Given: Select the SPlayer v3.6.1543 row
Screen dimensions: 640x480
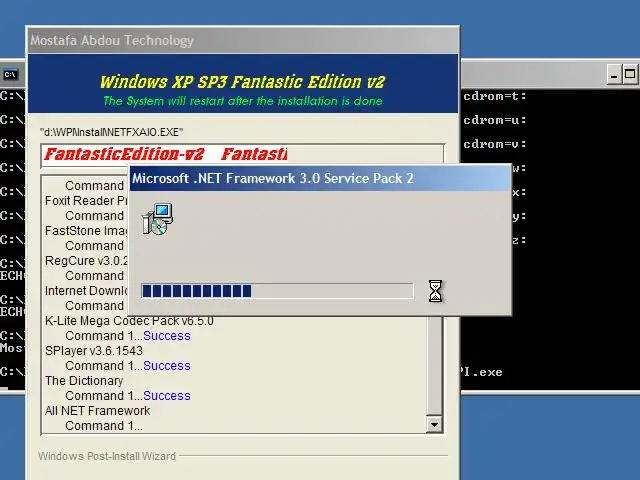Looking at the screenshot, I should pos(94,351).
